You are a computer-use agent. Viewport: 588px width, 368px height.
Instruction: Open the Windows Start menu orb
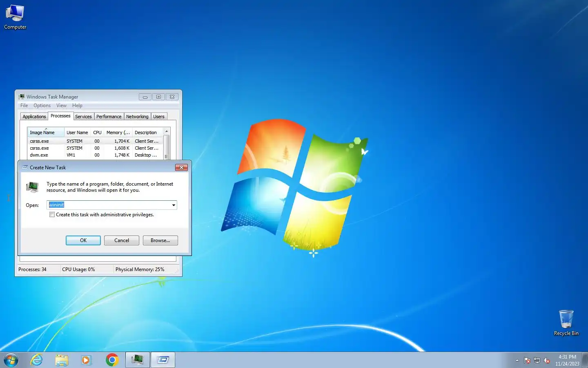tap(11, 360)
